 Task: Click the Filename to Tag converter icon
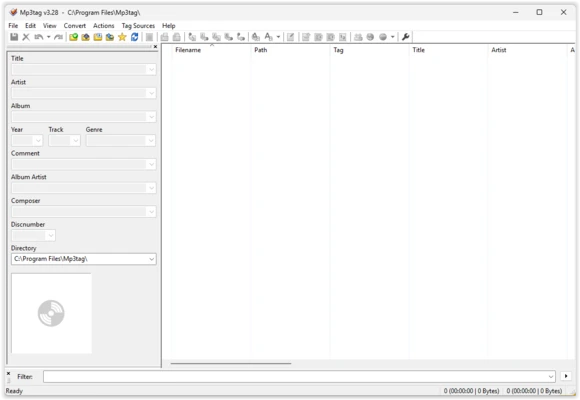204,37
